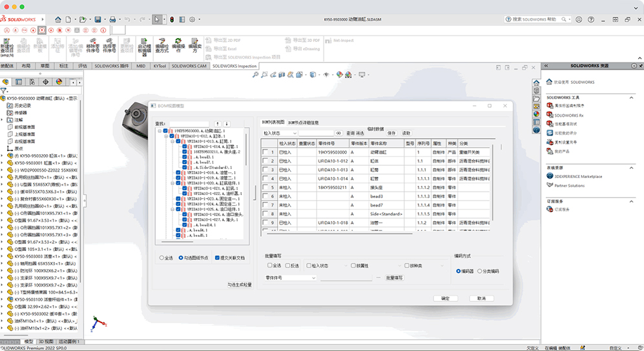Open Design Library tab in task pane

click(x=536, y=90)
